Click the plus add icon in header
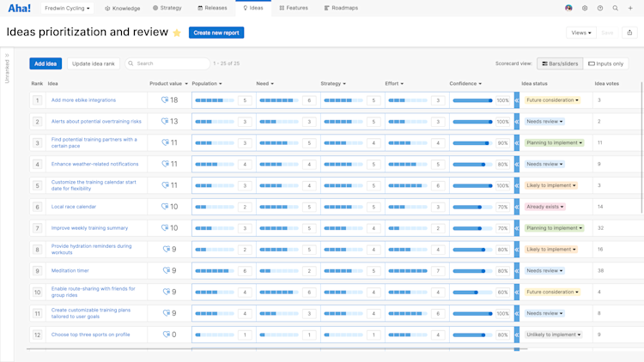644x362 pixels. (x=630, y=8)
